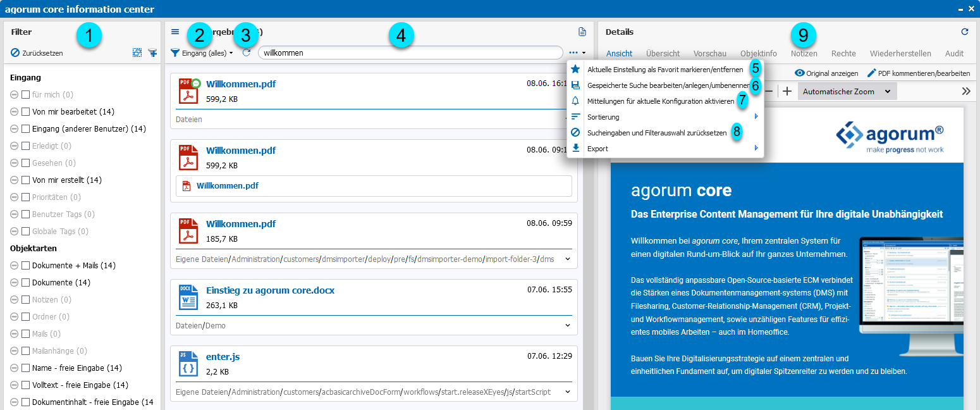Switch to the Übersicht tab

coord(663,54)
